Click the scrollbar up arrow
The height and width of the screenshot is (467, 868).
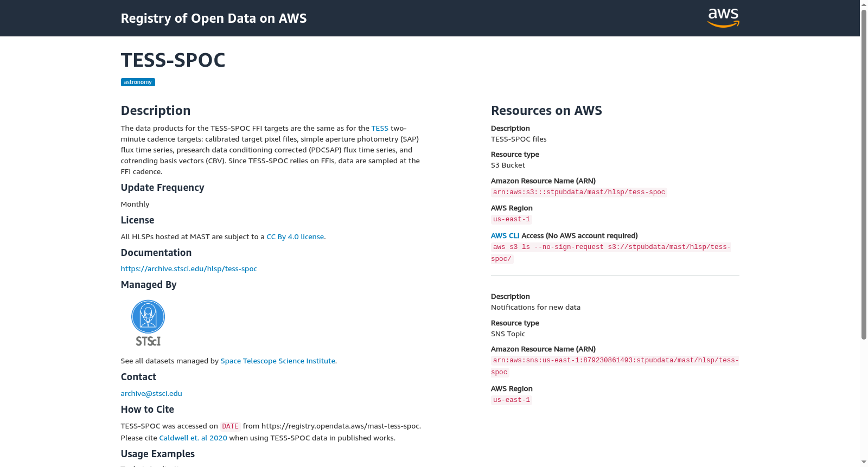(x=864, y=4)
